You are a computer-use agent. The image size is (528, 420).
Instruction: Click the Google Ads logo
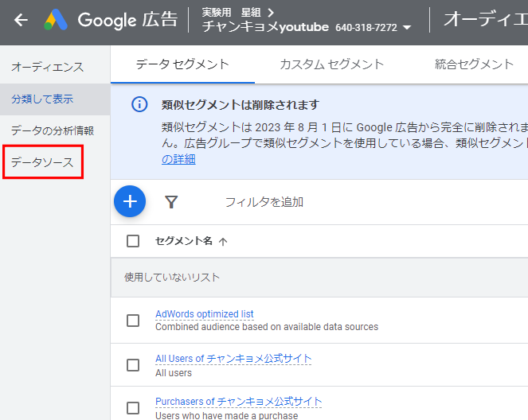pyautogui.click(x=56, y=21)
